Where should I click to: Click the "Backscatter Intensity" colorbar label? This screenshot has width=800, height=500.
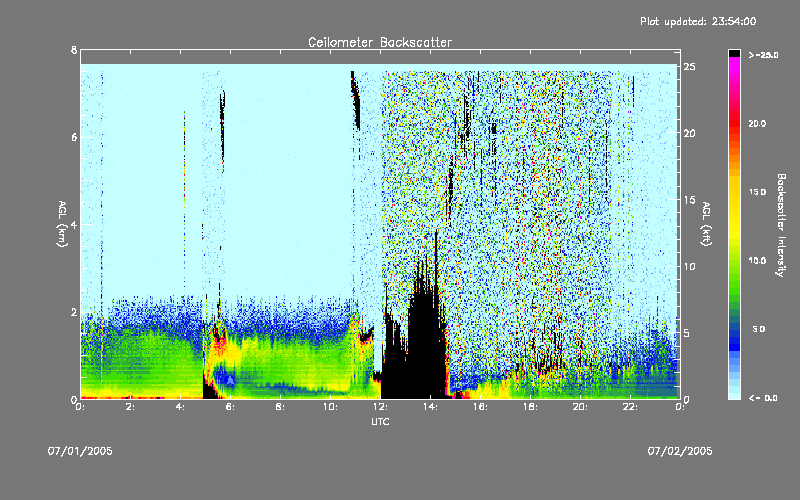coord(781,225)
